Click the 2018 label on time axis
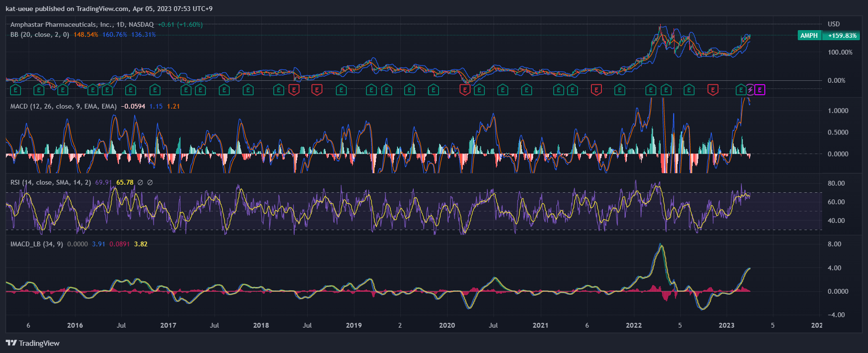The image size is (868, 353). click(x=261, y=325)
